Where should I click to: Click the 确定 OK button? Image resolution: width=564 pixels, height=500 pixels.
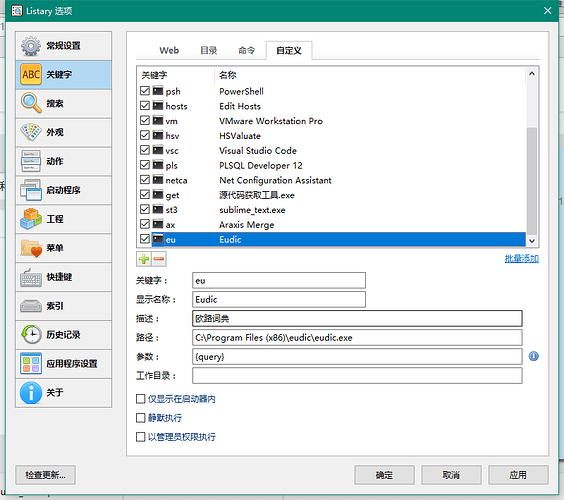[x=384, y=475]
